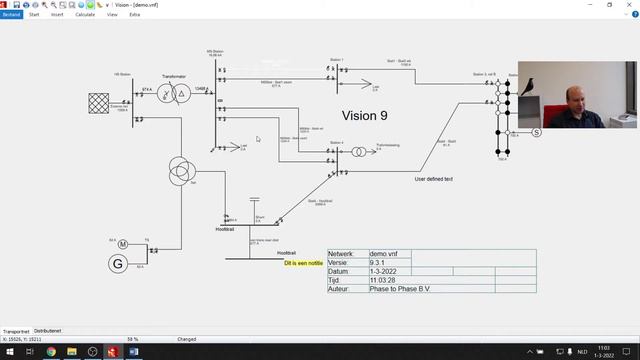Open the Start ribbon tab
Screen dimensions: 640x360
34,15
